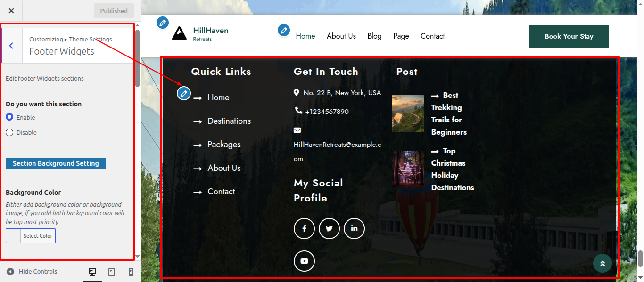Open the Twitter social icon

point(329,229)
